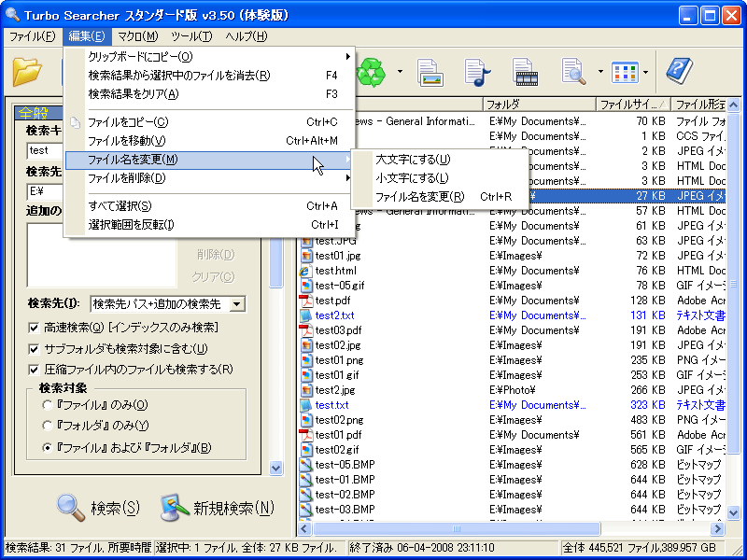This screenshot has height=560, width=747.
Task: Click the green recycle toolbar icon
Action: pyautogui.click(x=372, y=72)
